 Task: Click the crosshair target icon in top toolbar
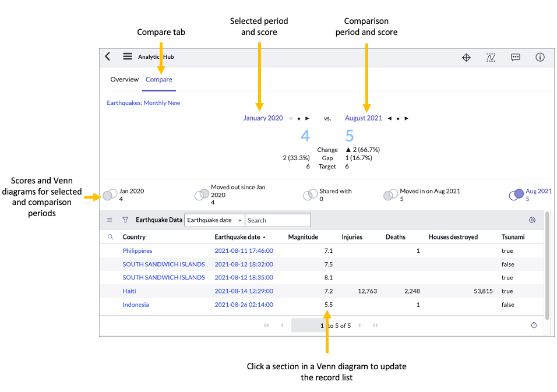466,57
